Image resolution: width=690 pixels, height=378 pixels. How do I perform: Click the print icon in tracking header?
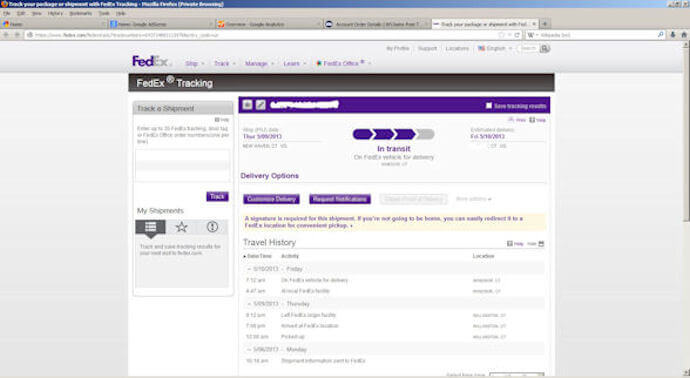[248, 105]
